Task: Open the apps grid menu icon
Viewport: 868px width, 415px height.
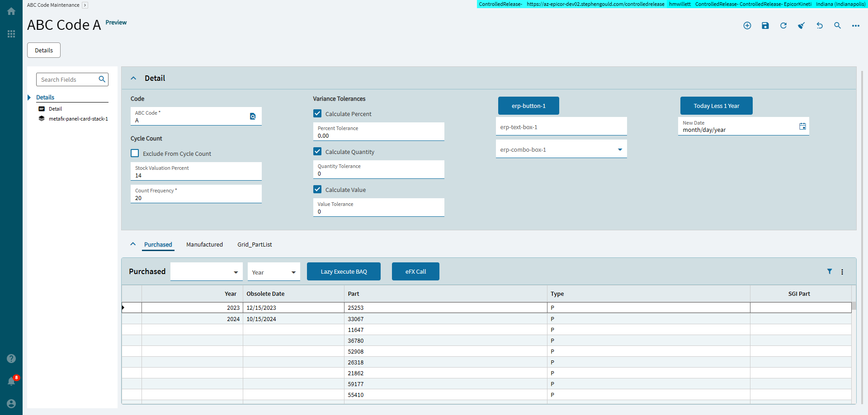Action: point(11,34)
